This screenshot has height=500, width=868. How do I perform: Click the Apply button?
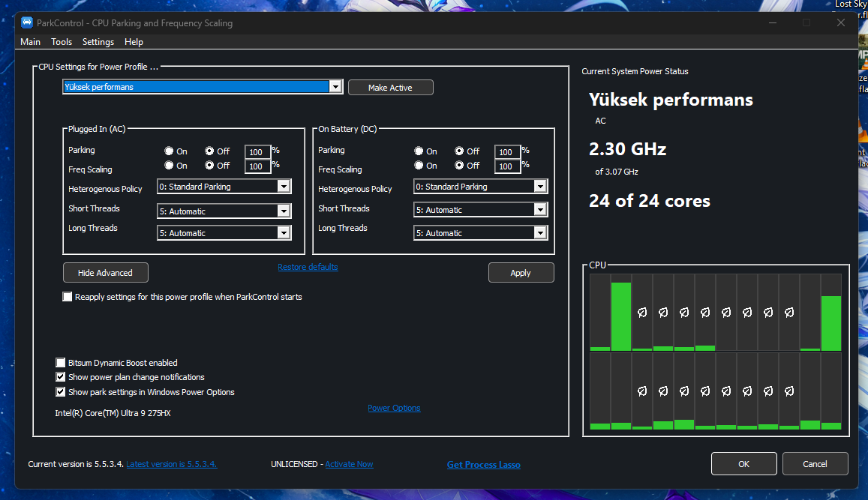(521, 273)
